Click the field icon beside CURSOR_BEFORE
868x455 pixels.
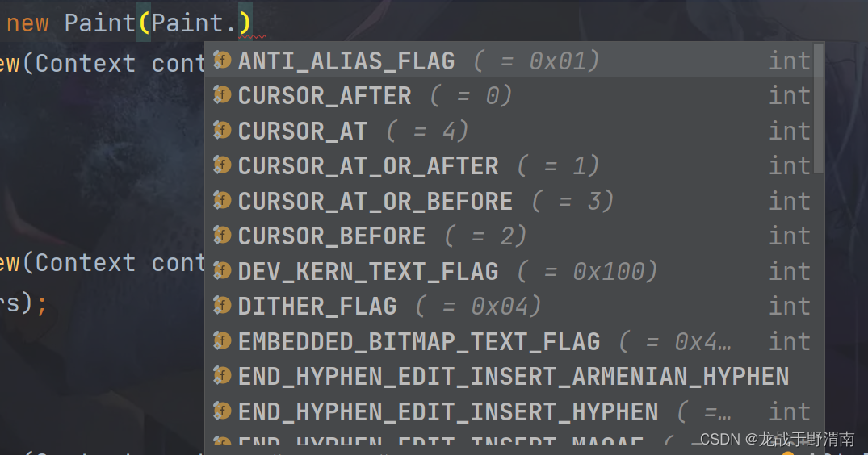point(222,236)
